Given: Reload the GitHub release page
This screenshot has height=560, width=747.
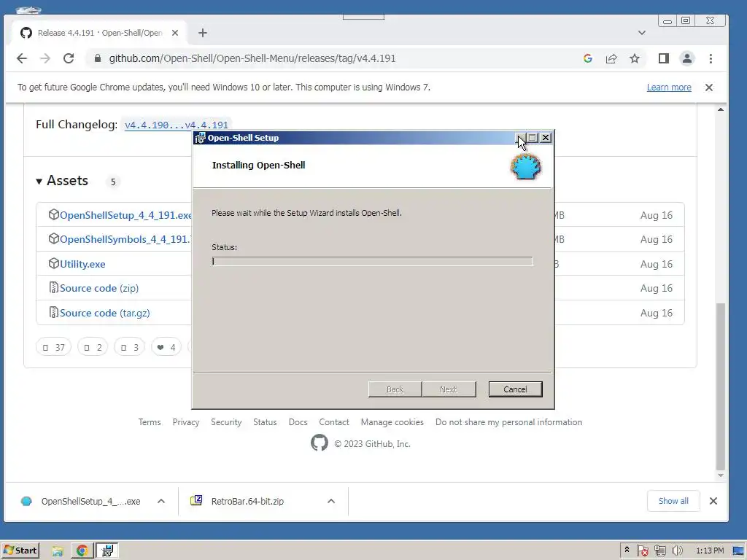Looking at the screenshot, I should click(x=69, y=58).
